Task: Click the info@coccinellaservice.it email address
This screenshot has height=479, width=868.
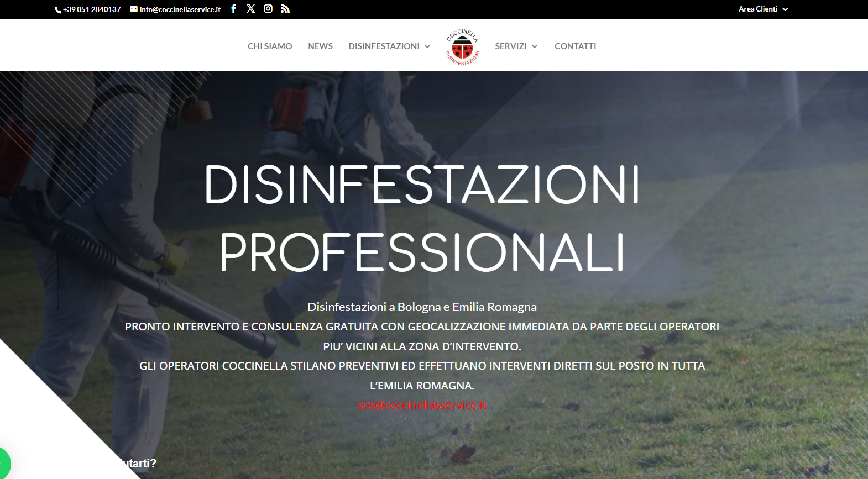Action: pos(180,9)
